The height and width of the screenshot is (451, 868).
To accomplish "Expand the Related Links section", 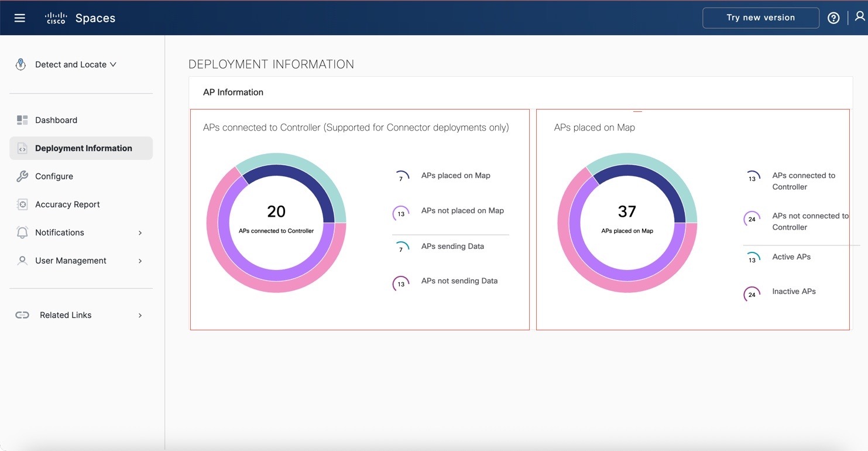I will 140,315.
